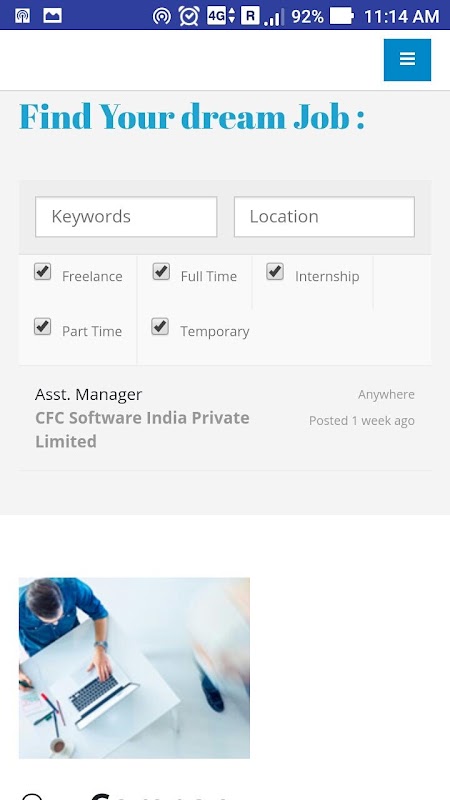
Task: Toggle the Part Time checkbox
Action: (42, 326)
